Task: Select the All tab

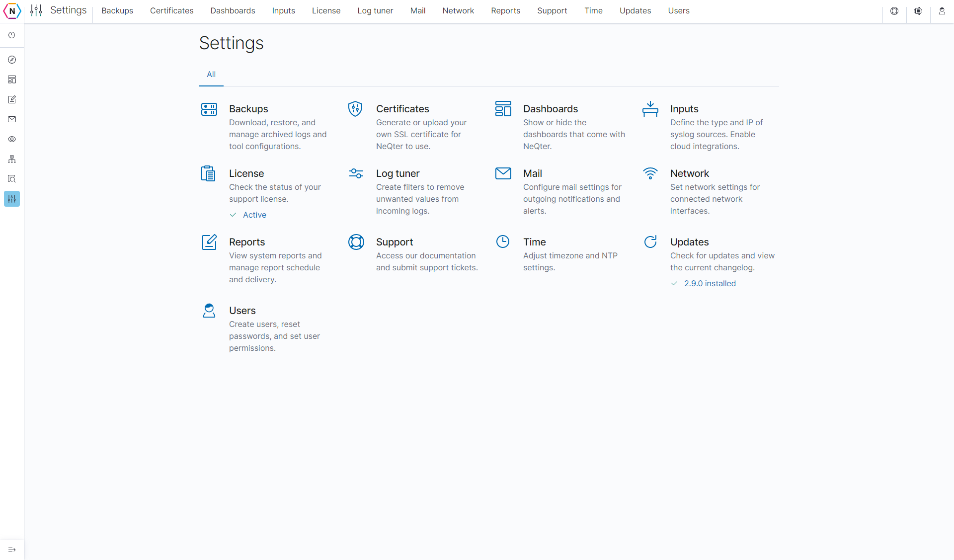Action: 211,75
